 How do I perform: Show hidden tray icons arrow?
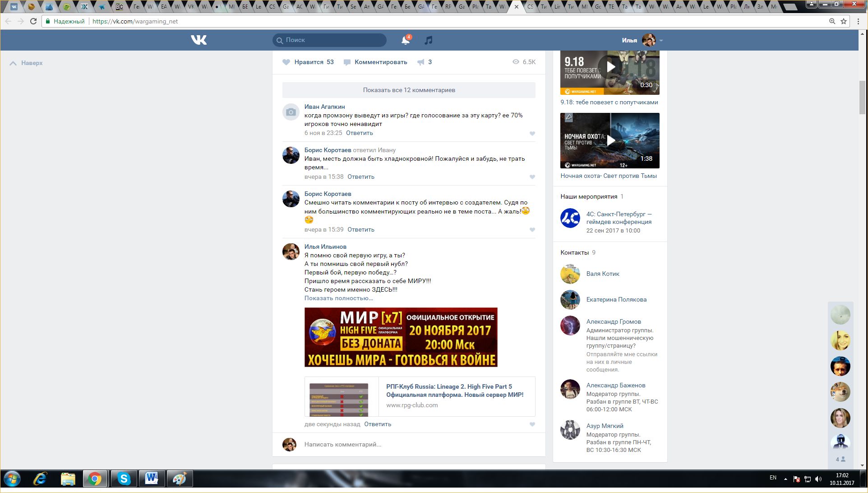pos(785,479)
